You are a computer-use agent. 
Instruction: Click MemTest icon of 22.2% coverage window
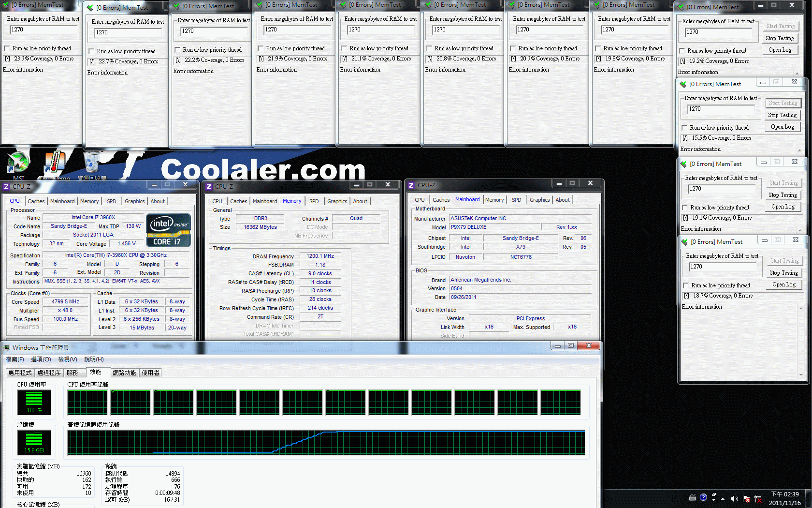click(176, 6)
